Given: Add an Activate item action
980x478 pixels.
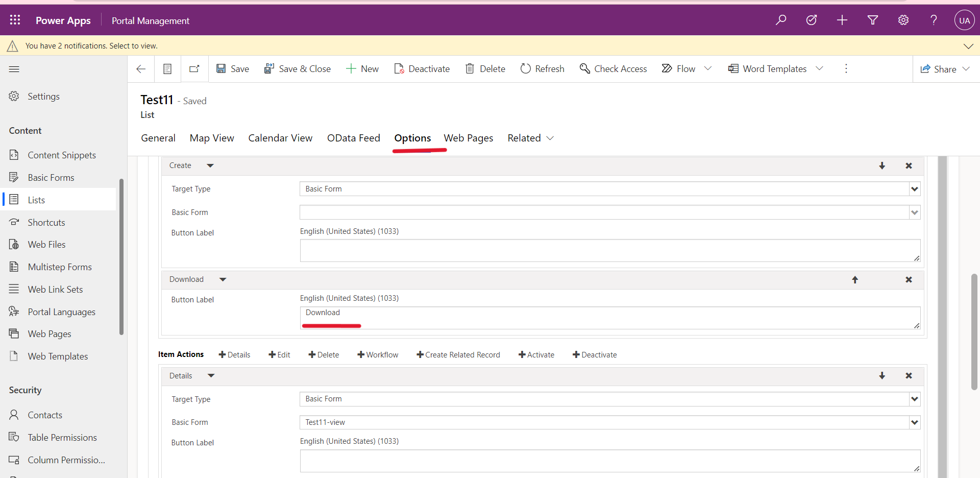Looking at the screenshot, I should coord(536,355).
